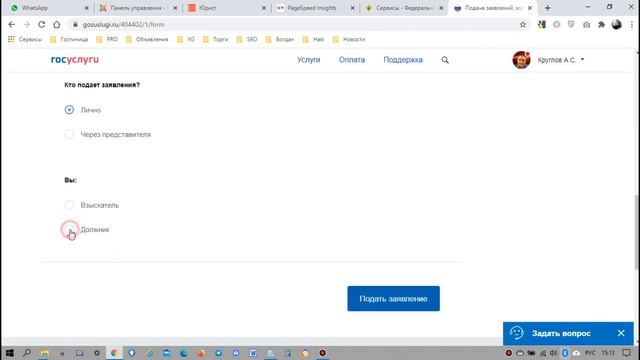The height and width of the screenshot is (360, 640).
Task: Open the SEO bookmark folder
Action: [247, 39]
